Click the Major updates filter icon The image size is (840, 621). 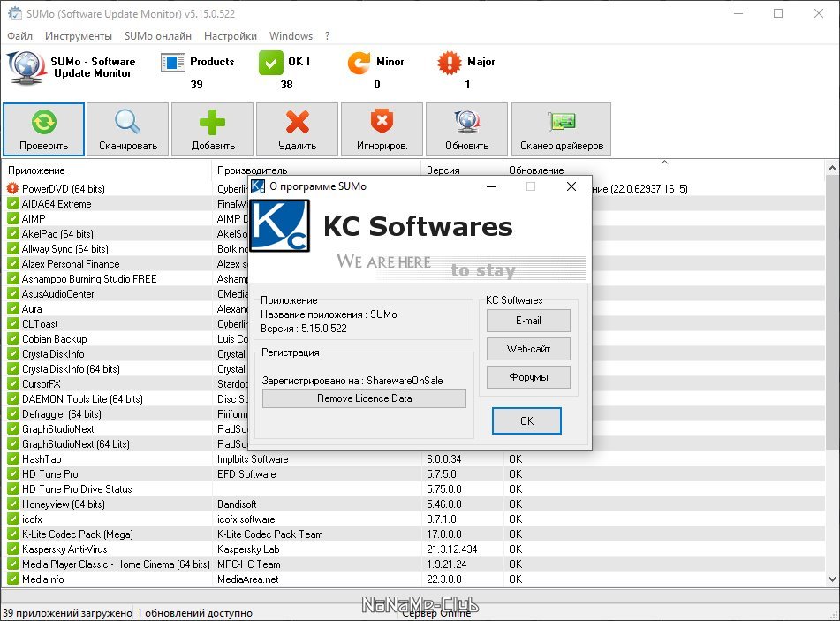pyautogui.click(x=450, y=63)
